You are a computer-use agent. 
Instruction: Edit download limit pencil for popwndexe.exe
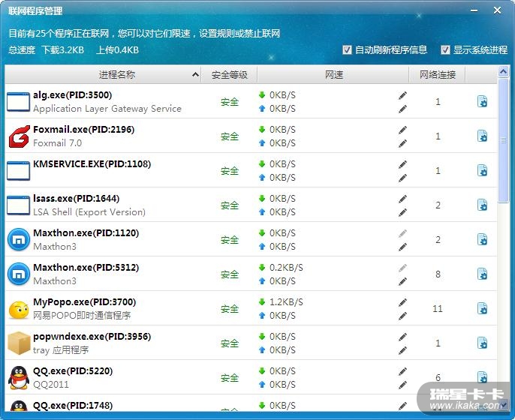[x=402, y=337]
